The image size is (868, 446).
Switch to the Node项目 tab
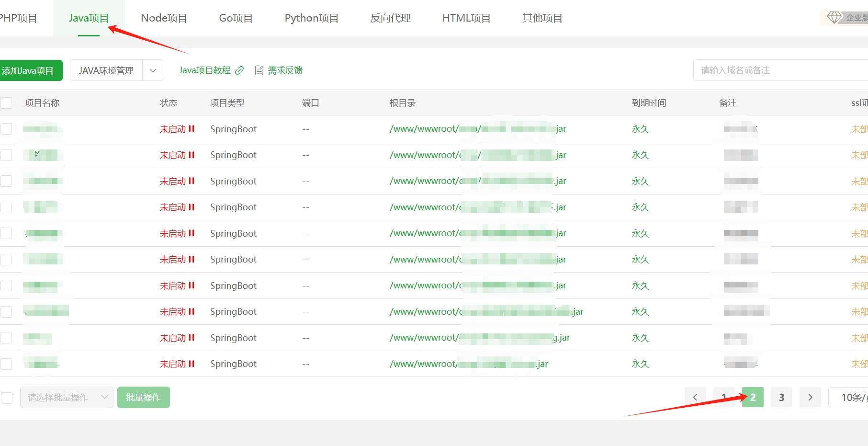coord(164,18)
